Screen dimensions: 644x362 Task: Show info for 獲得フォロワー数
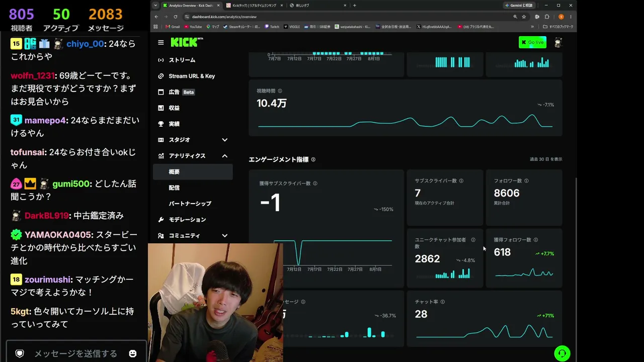point(535,240)
